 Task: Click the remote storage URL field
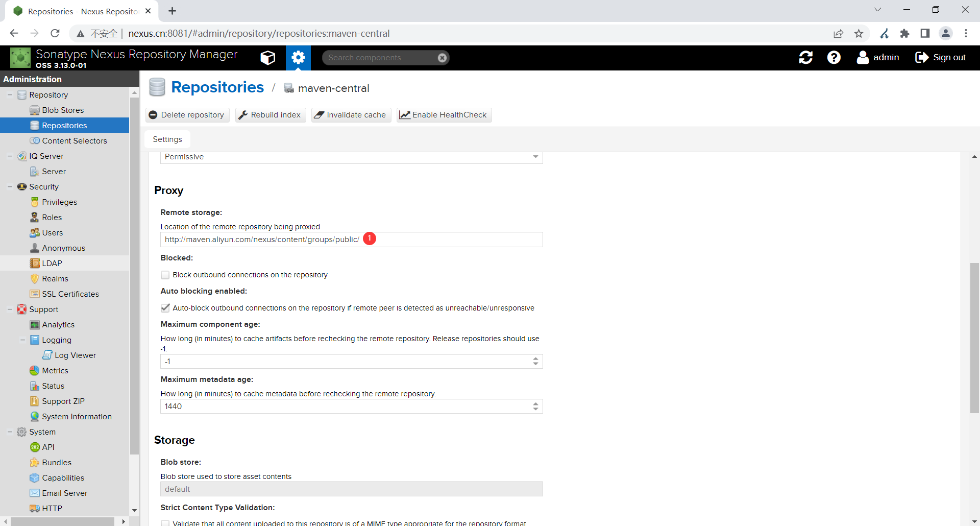pos(351,240)
